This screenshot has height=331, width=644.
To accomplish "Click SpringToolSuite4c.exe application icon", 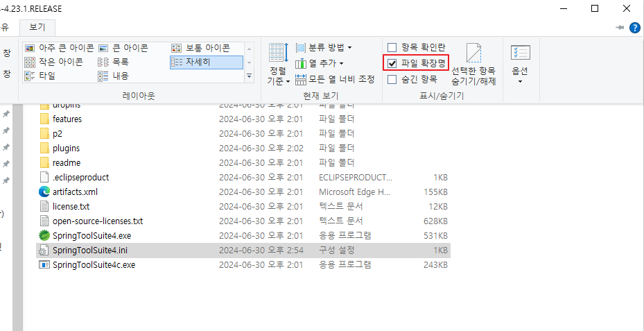I will [x=44, y=265].
